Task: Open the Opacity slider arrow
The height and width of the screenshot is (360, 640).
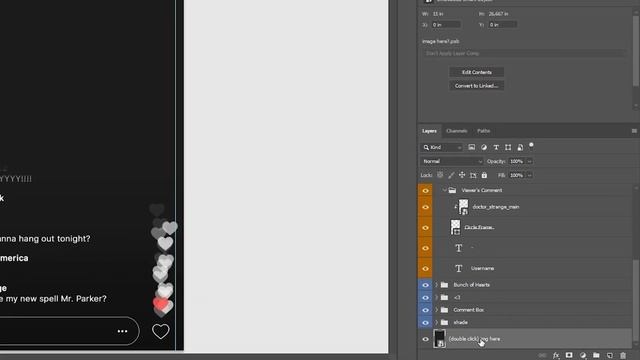Action: click(529, 162)
